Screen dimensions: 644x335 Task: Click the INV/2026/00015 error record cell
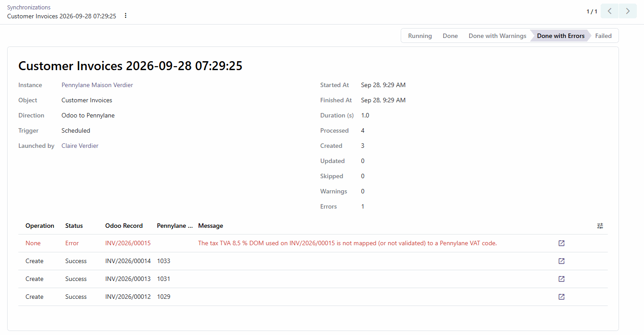(128, 243)
